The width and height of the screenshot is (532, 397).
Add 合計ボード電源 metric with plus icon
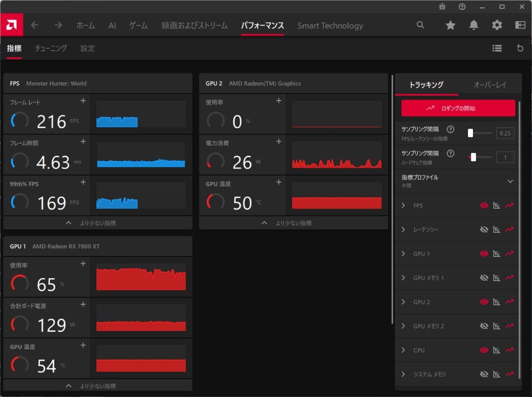pyautogui.click(x=83, y=304)
